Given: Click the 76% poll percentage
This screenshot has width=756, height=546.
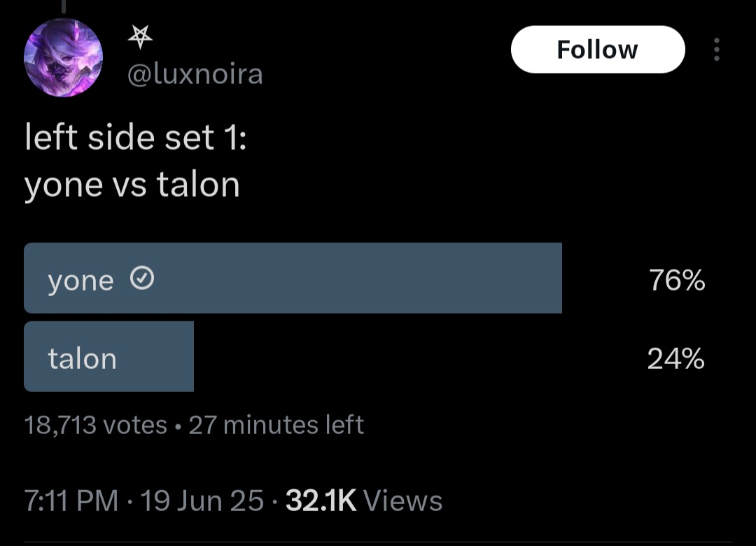Looking at the screenshot, I should click(677, 280).
